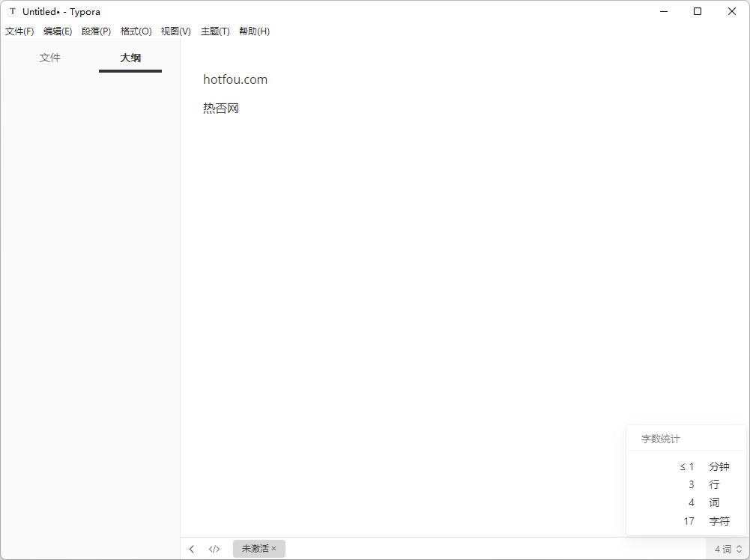Maximize the Typora window
The image size is (750, 560).
click(698, 11)
